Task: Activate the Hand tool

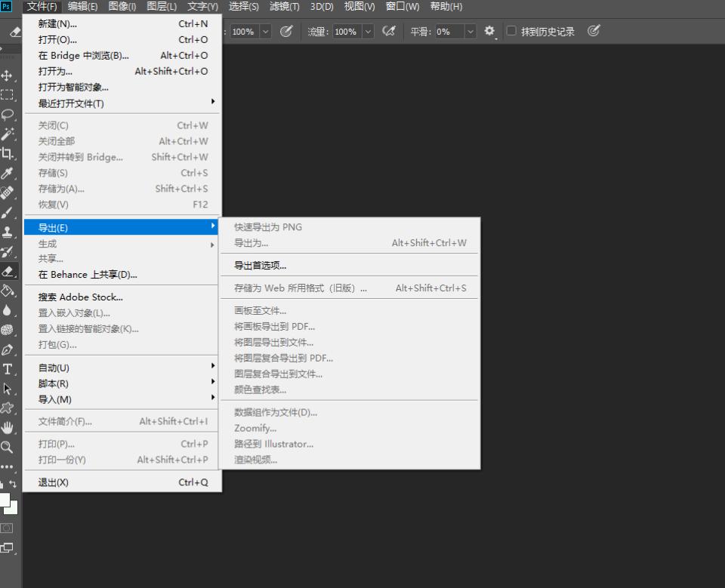Action: click(x=8, y=427)
